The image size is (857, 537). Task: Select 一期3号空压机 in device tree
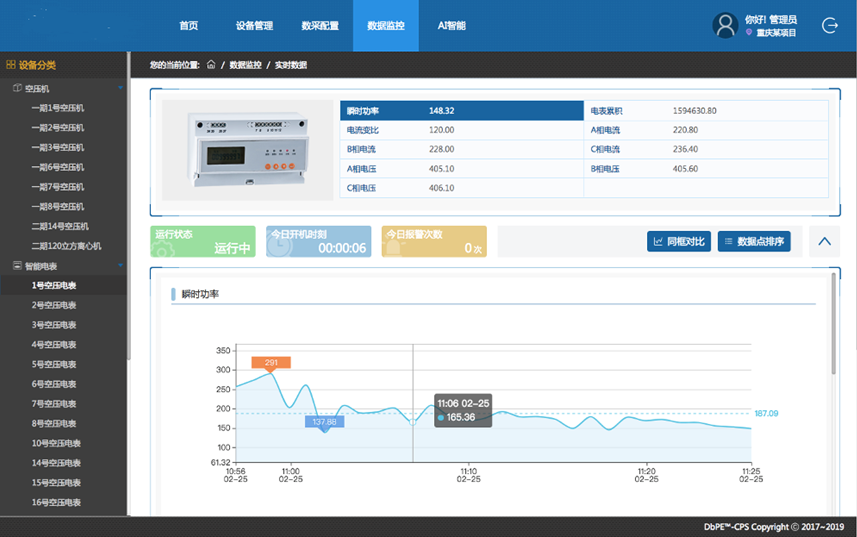[58, 148]
